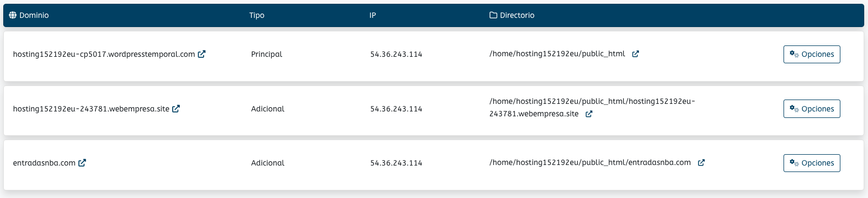Screen dimensions: 868x198
Task: Open Opciones for the webempresa.site domain
Action: [x=812, y=109]
